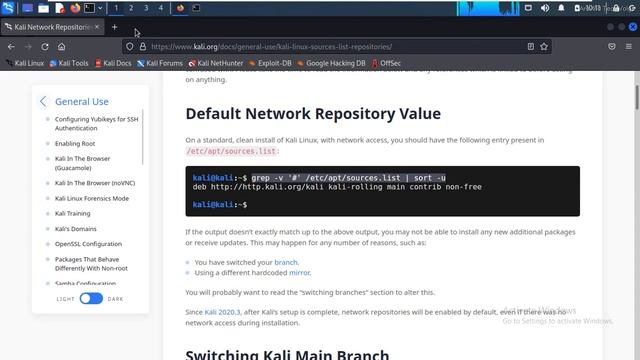Screen dimensions: 640x360
Task: Switch to workspace 2
Action: [x=131, y=8]
